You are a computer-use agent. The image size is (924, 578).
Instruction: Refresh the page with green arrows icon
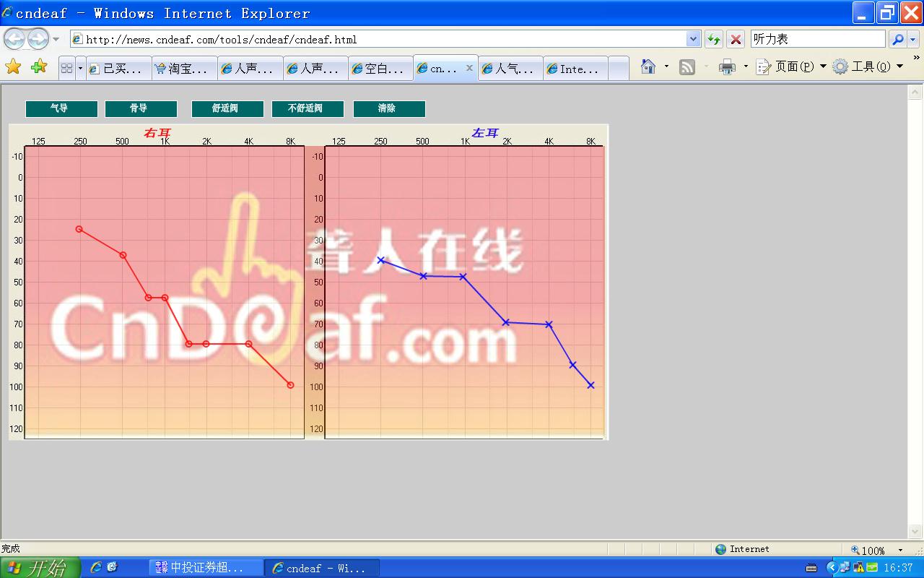coord(714,40)
